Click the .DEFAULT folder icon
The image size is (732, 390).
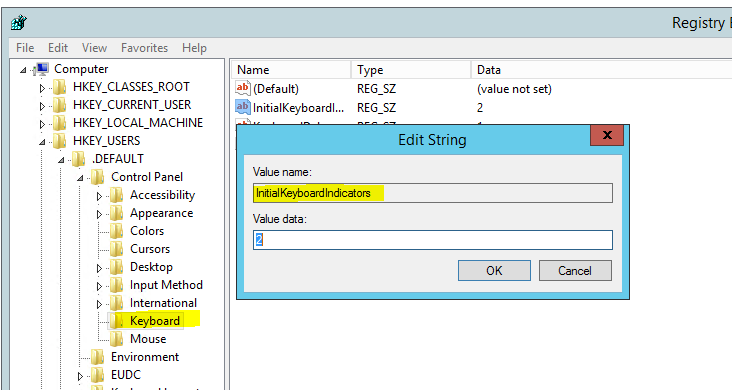click(x=78, y=159)
